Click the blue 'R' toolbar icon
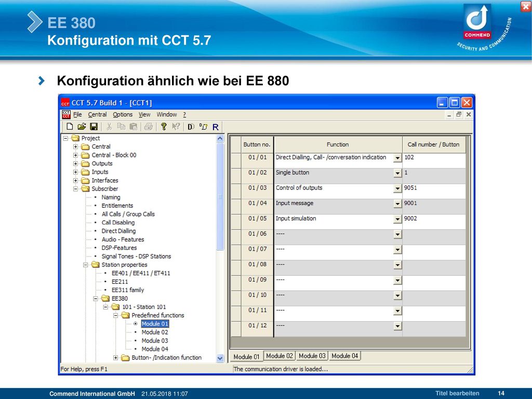 tap(216, 127)
